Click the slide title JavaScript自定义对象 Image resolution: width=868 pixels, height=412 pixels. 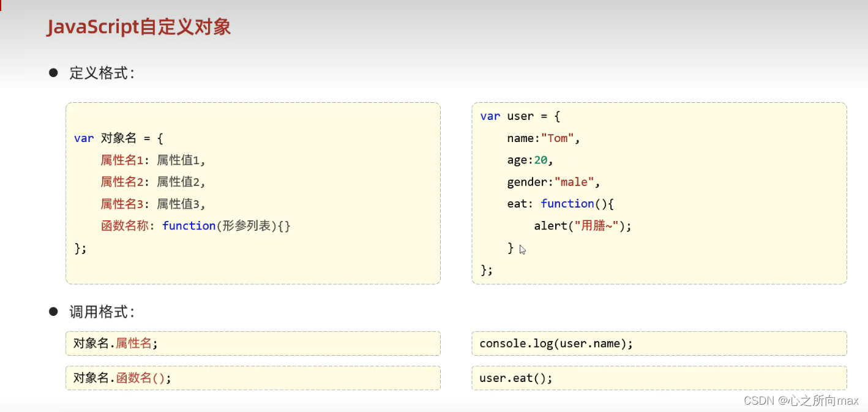coord(138,27)
